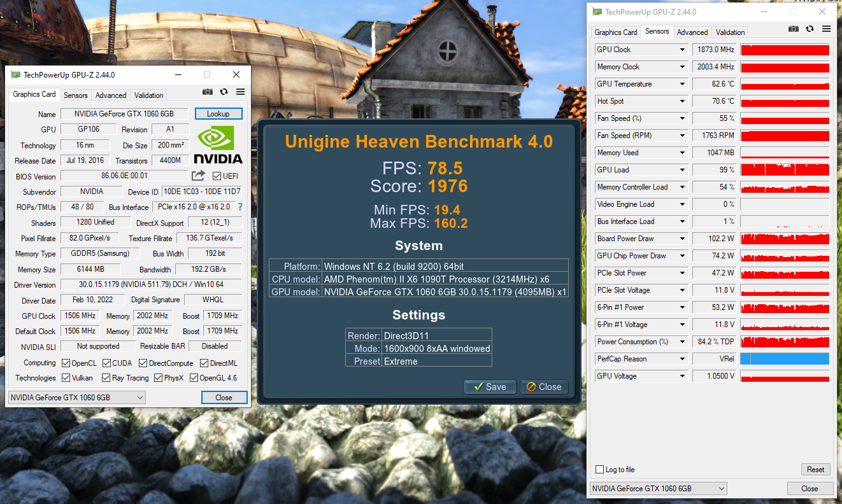This screenshot has width=842, height=504.
Task: Switch to Advanced tab in right GPU-Z window
Action: [x=692, y=32]
